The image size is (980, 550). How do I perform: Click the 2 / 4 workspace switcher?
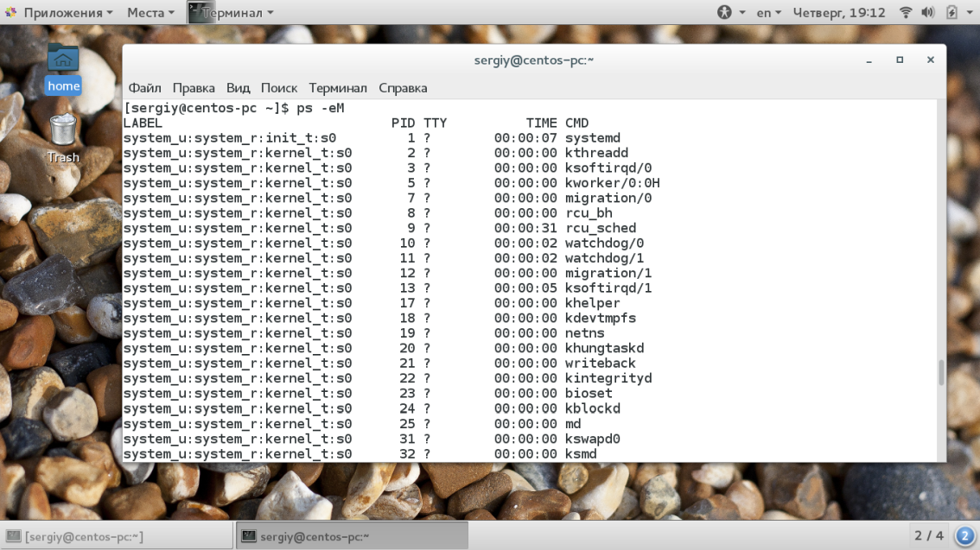(x=929, y=535)
